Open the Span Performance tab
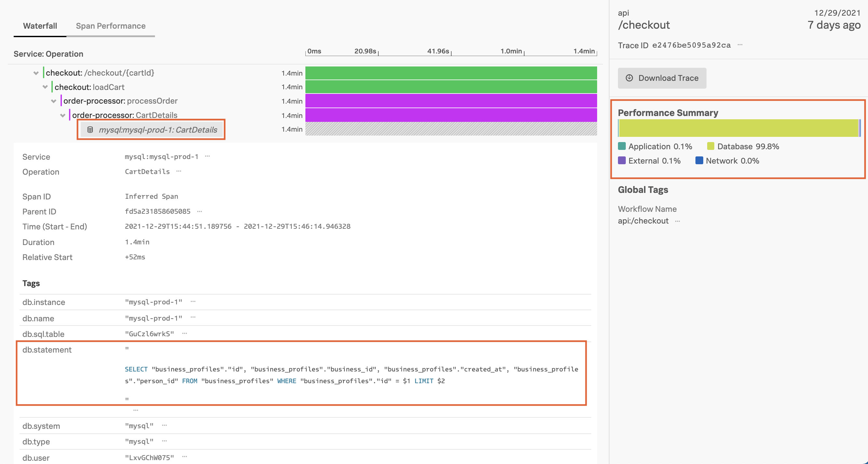Image resolution: width=868 pixels, height=464 pixels. [x=110, y=26]
